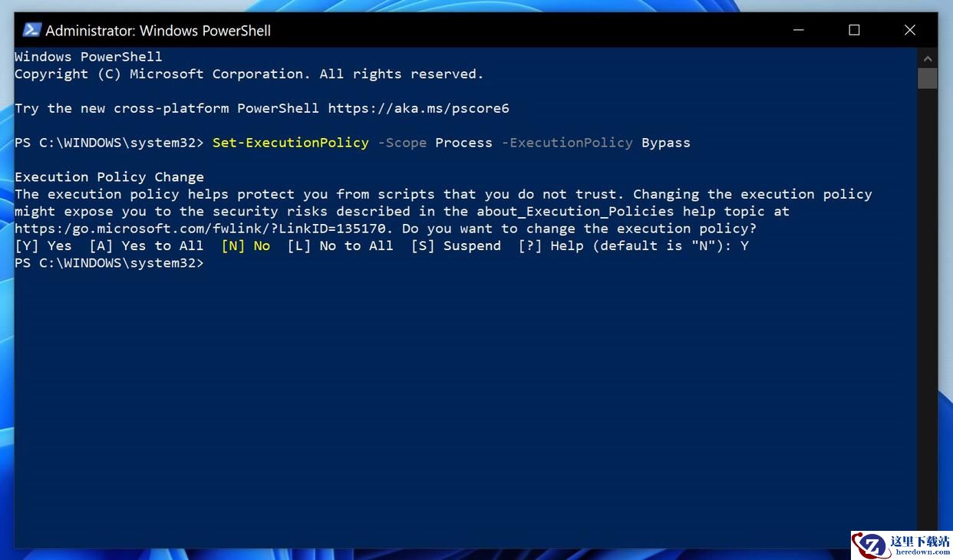Click the scrollbar up arrow

pyautogui.click(x=928, y=58)
